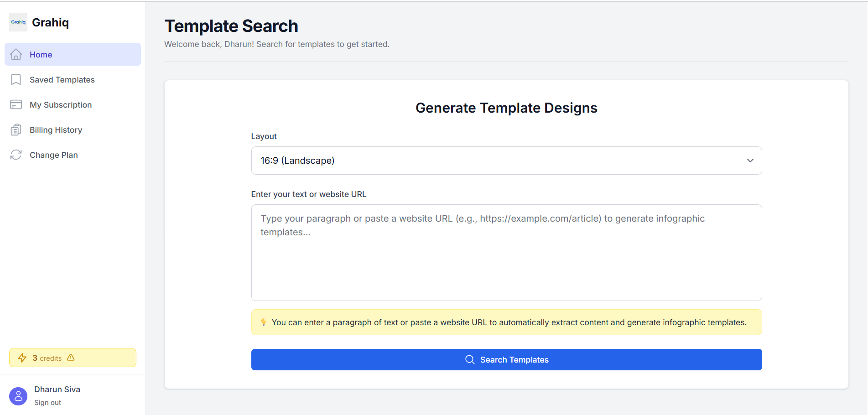The height and width of the screenshot is (415, 868).
Task: Click the lightbulb tip icon
Action: click(x=264, y=322)
